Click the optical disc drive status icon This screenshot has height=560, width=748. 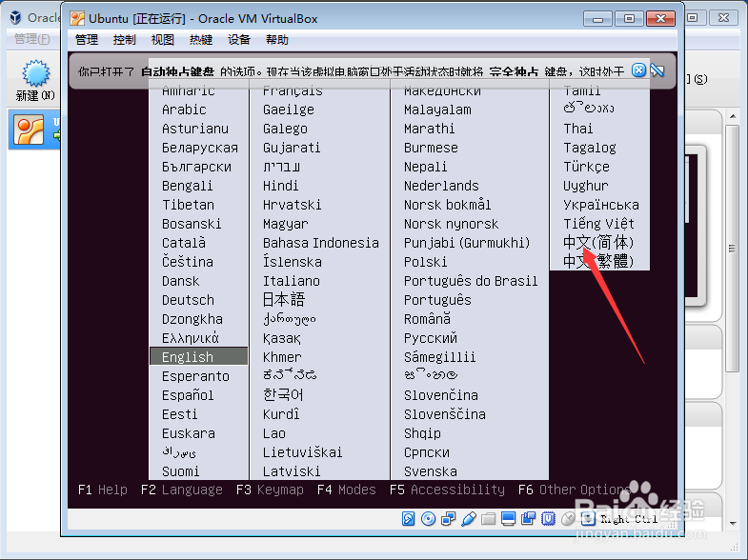coord(429,518)
